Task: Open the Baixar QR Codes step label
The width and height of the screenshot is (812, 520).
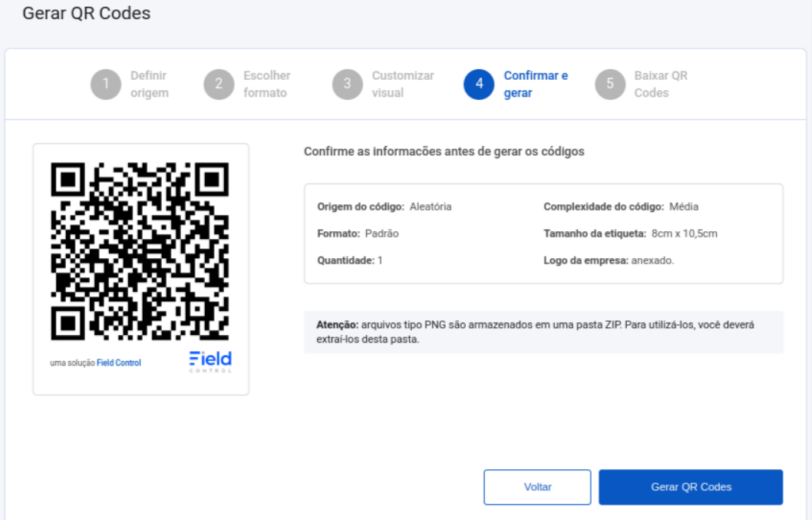Action: [661, 84]
